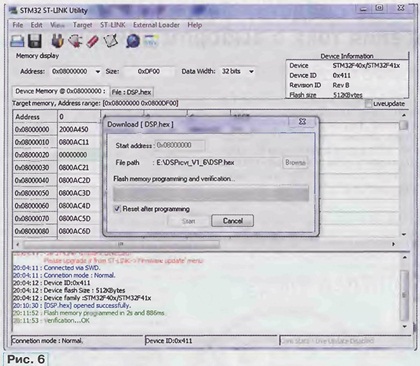Click the flash programming progress bar

211,194
